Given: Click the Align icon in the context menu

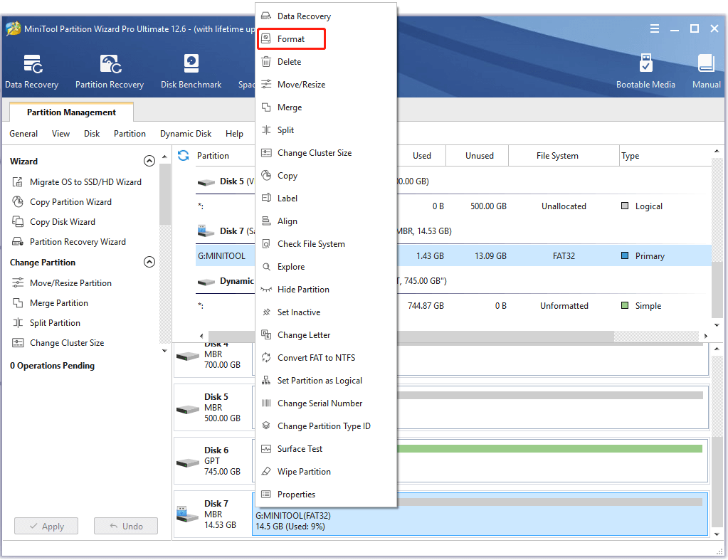Looking at the screenshot, I should tap(266, 221).
